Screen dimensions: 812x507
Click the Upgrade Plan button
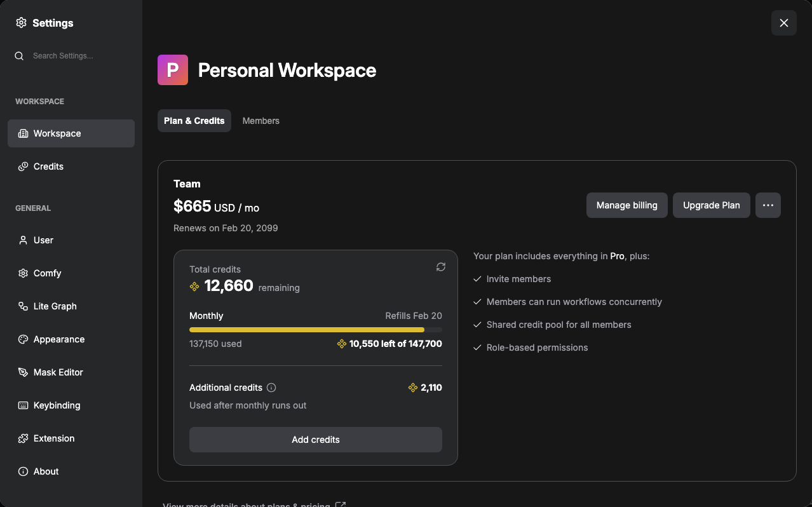click(712, 205)
